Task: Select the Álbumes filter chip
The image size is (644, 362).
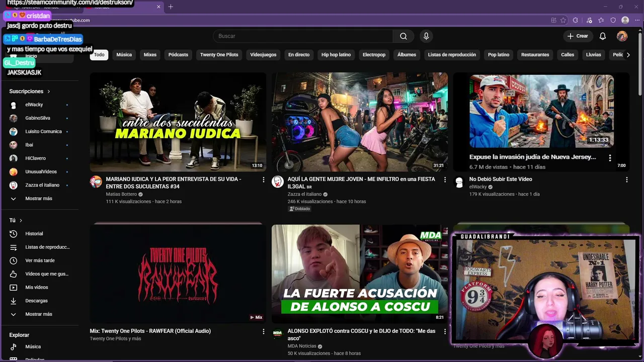Action: [x=407, y=55]
